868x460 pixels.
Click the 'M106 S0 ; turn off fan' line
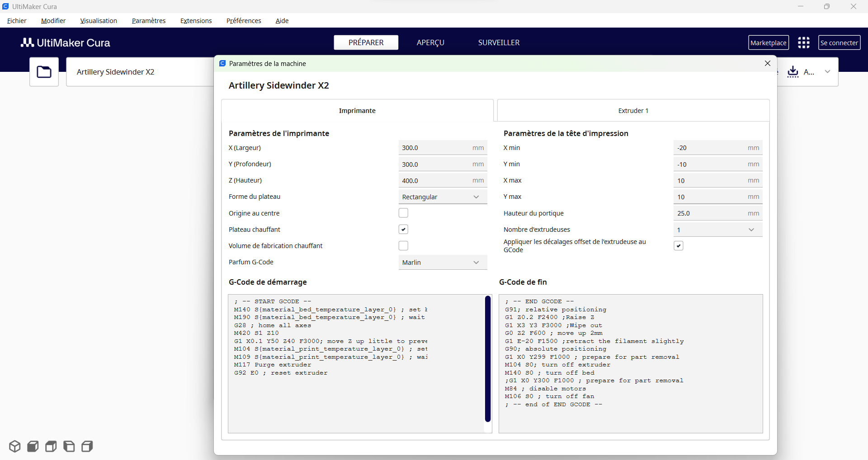550,396
